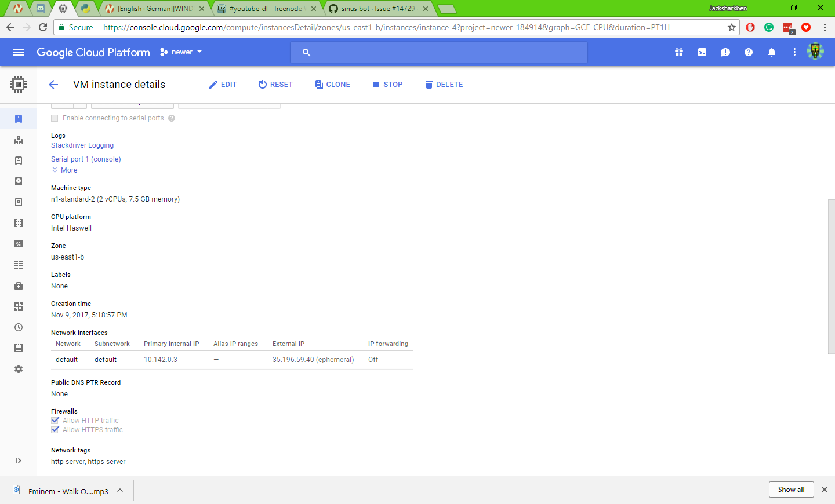Click the browser address bar URL
The height and width of the screenshot is (504, 835).
(386, 27)
